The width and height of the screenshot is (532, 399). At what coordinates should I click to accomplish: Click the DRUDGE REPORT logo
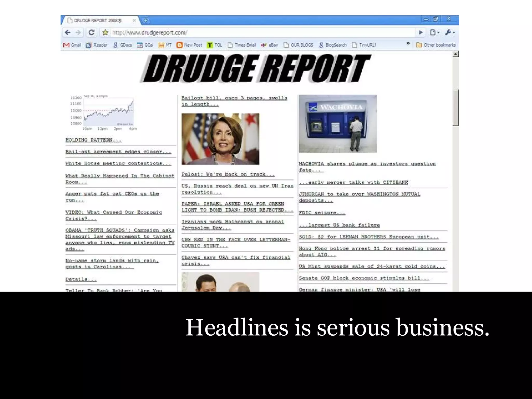256,69
